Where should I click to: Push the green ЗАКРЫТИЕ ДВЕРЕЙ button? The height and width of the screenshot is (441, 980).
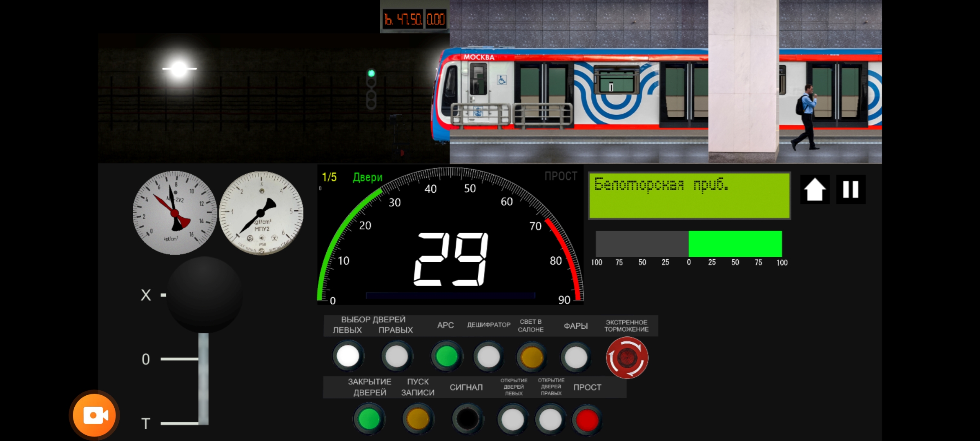[x=369, y=419]
